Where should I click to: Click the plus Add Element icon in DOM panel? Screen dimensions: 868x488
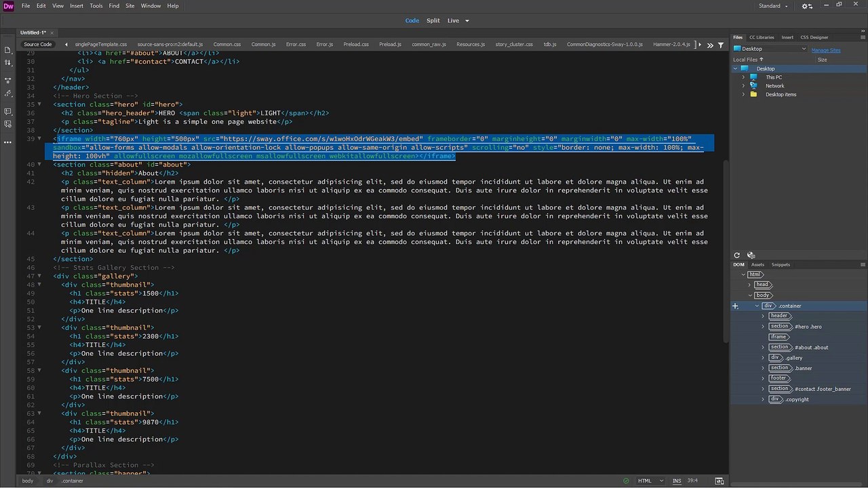pyautogui.click(x=735, y=306)
